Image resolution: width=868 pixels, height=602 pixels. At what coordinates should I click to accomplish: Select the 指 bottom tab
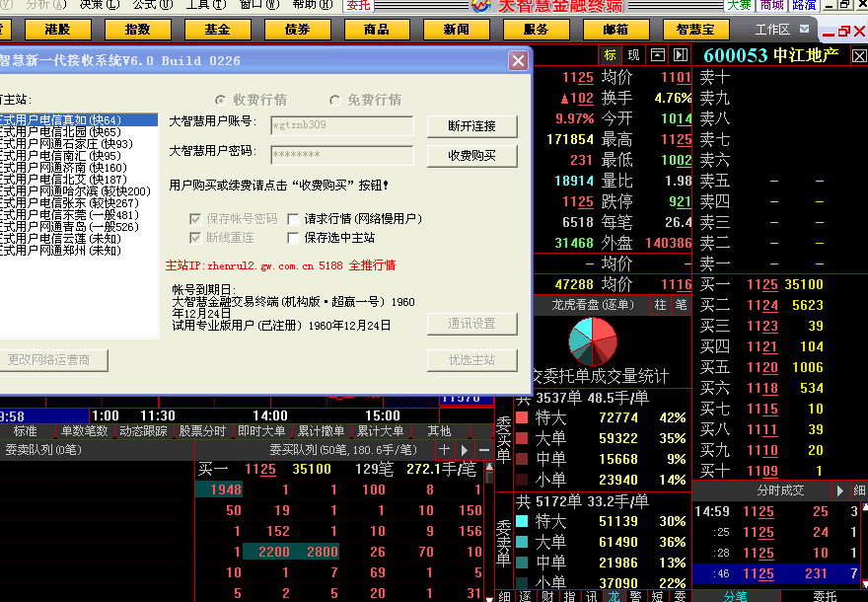coord(570,596)
